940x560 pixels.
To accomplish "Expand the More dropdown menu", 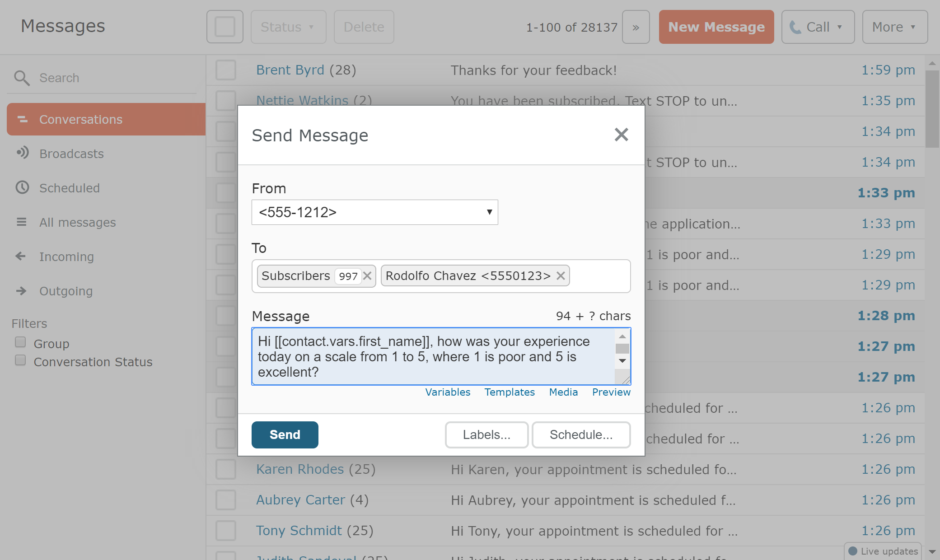I will [894, 27].
